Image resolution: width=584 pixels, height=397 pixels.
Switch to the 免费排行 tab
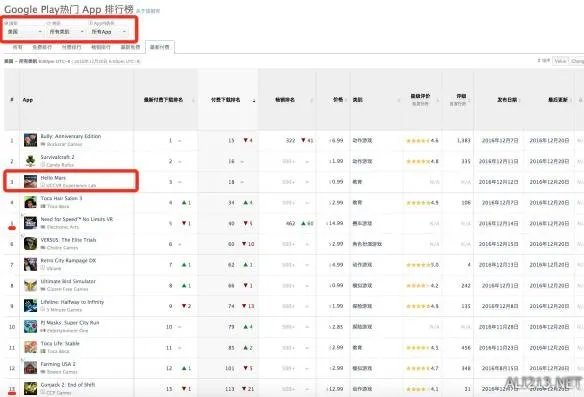coord(42,47)
